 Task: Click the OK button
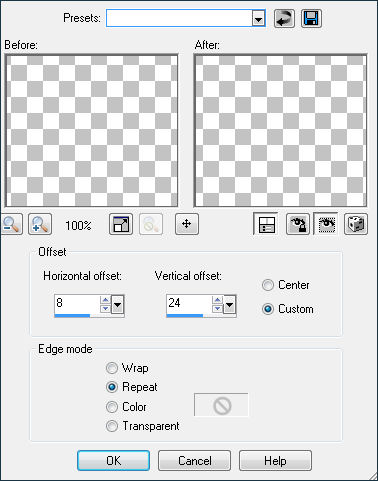[x=113, y=461]
